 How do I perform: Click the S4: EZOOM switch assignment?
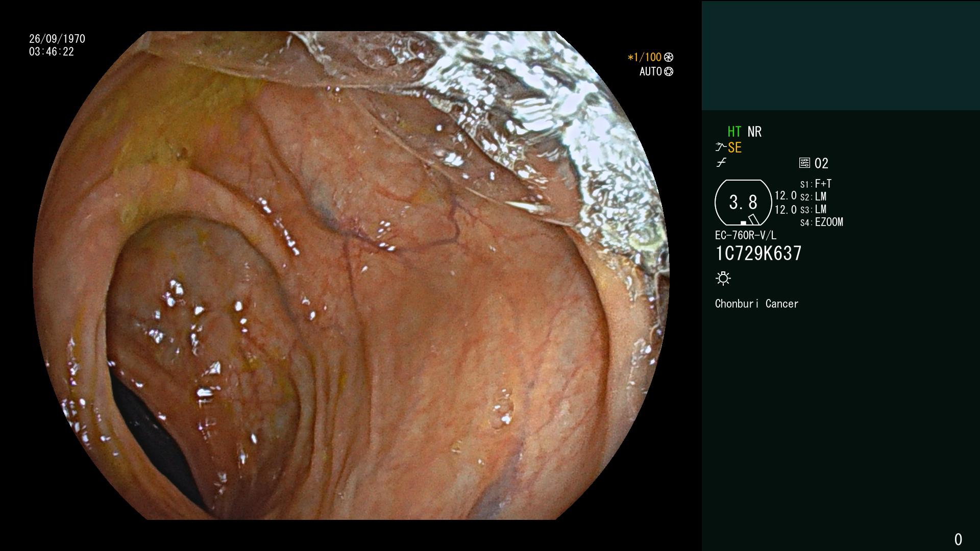(x=822, y=222)
